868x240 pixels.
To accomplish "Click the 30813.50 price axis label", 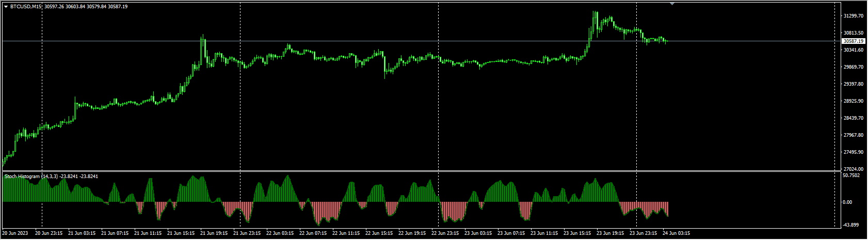I will (x=853, y=33).
